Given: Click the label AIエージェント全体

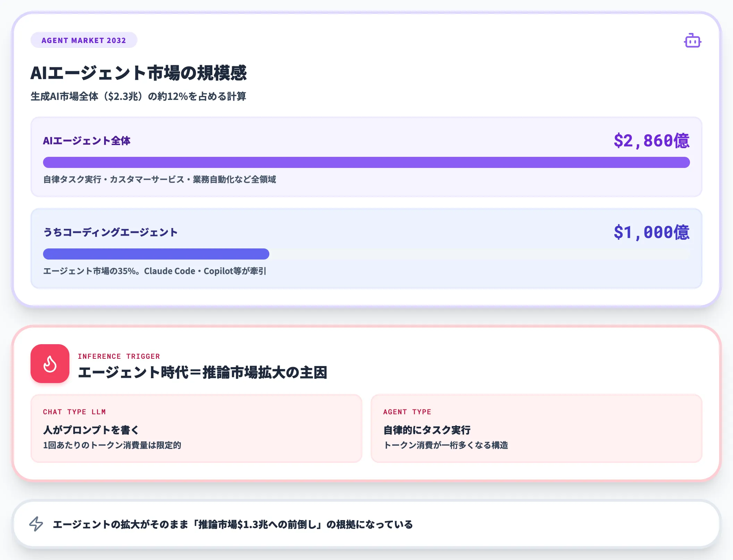Looking at the screenshot, I should pos(87,141).
